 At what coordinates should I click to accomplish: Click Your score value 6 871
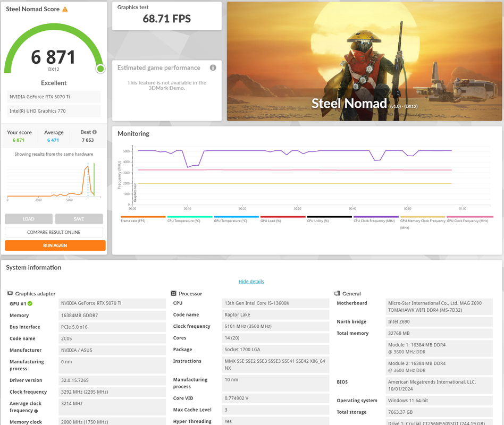(x=18, y=140)
